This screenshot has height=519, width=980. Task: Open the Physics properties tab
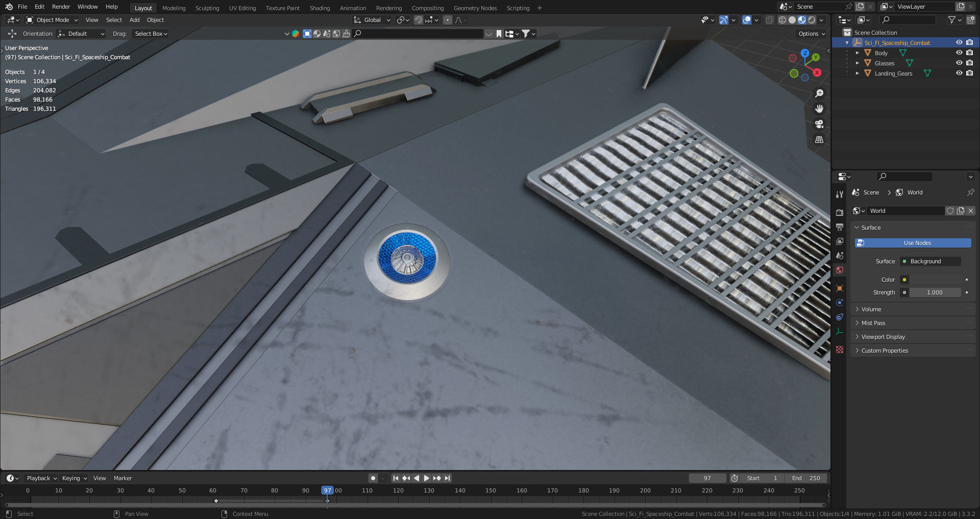tap(840, 303)
